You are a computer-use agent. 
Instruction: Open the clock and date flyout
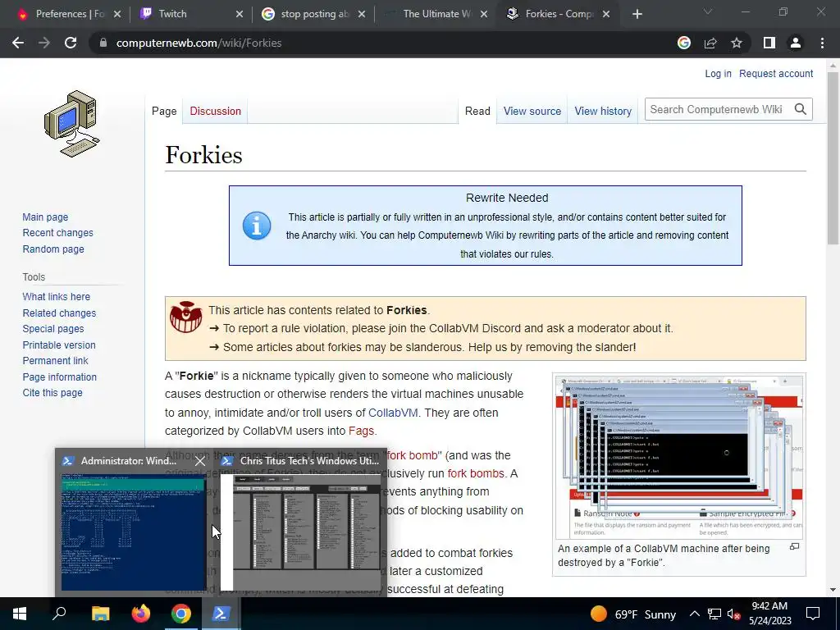tap(769, 614)
